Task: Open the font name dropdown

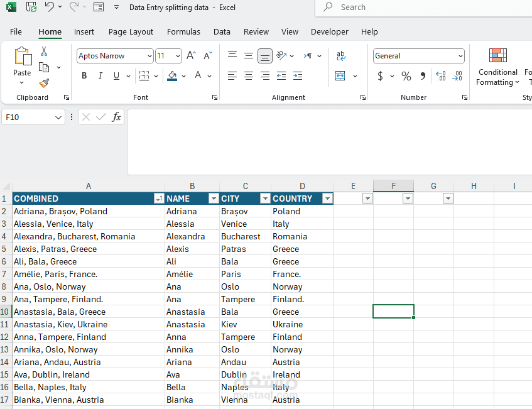Action: click(x=149, y=56)
